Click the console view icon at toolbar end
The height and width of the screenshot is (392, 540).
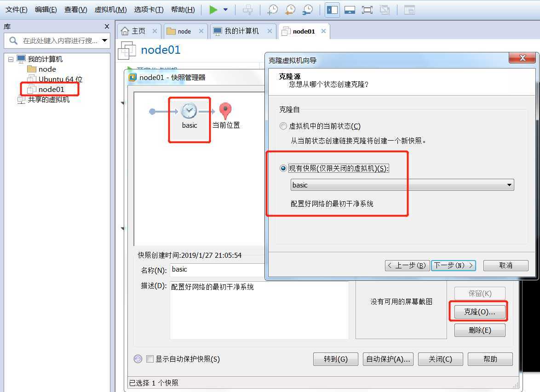click(409, 10)
